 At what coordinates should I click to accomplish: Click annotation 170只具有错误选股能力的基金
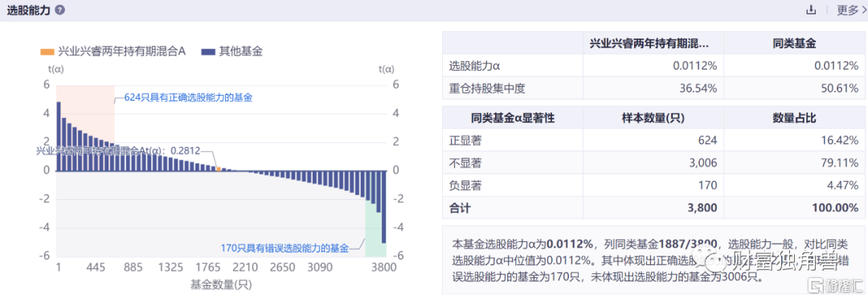[285, 248]
